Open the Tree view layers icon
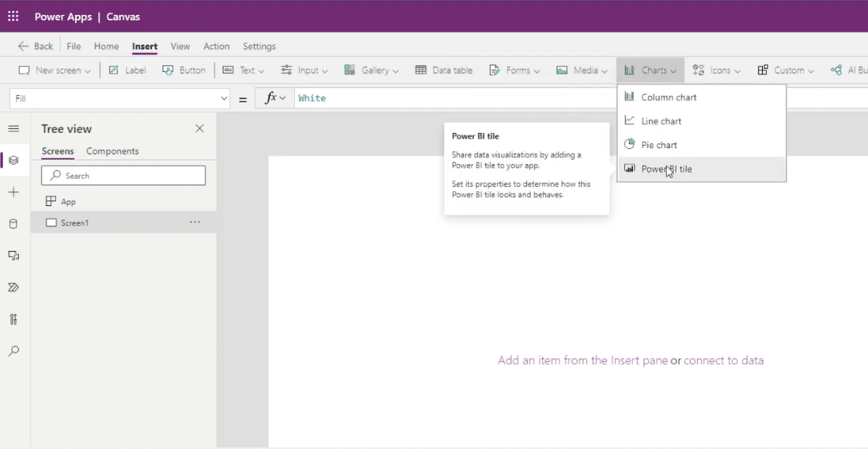868x449 pixels. [x=13, y=160]
